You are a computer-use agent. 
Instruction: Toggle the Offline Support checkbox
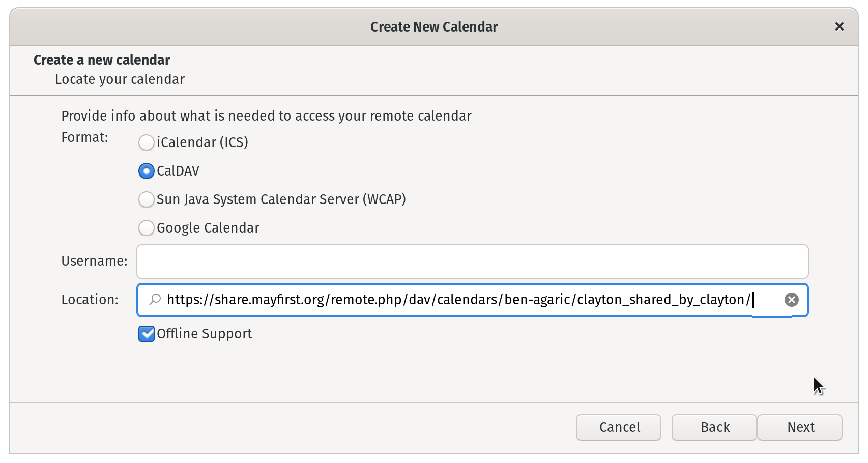point(147,334)
